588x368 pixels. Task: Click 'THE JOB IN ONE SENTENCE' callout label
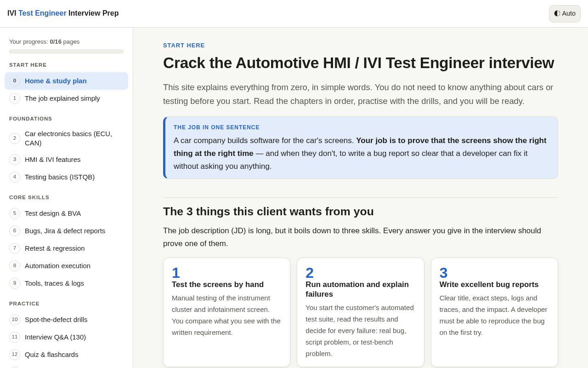(216, 127)
